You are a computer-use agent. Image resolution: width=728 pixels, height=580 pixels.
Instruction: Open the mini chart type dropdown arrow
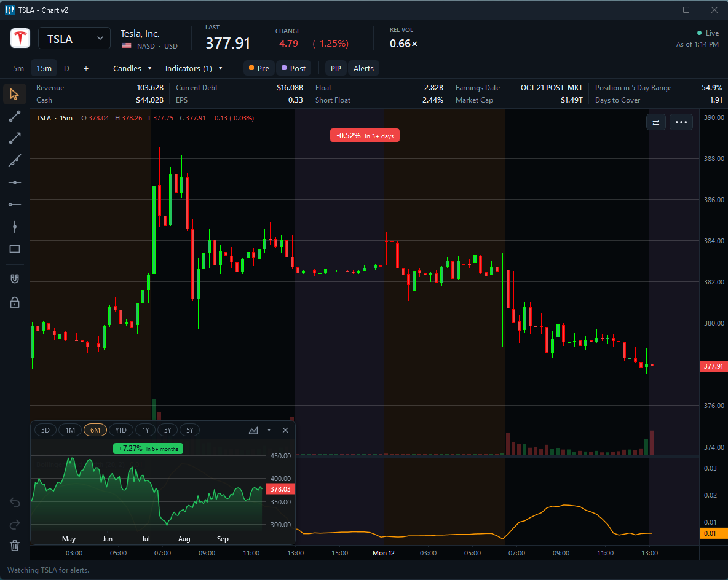point(269,430)
